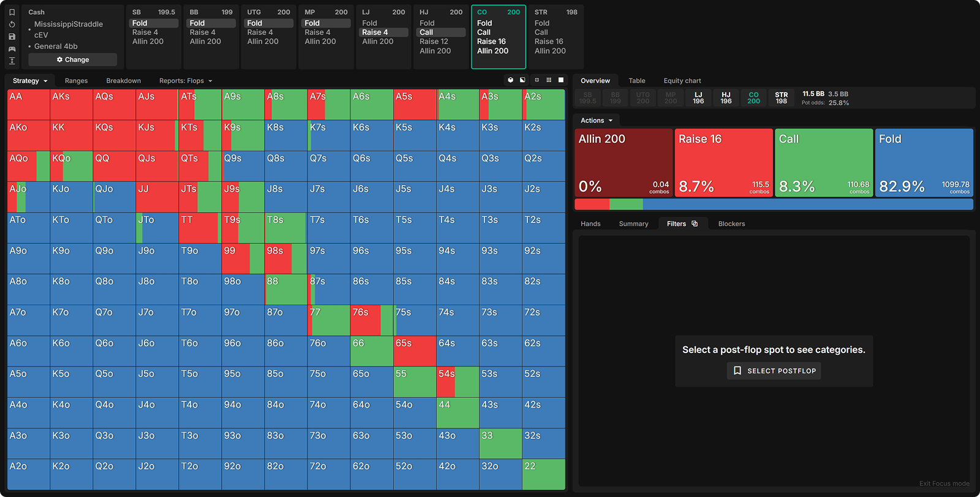Click the 3D cube view icon

click(x=511, y=80)
